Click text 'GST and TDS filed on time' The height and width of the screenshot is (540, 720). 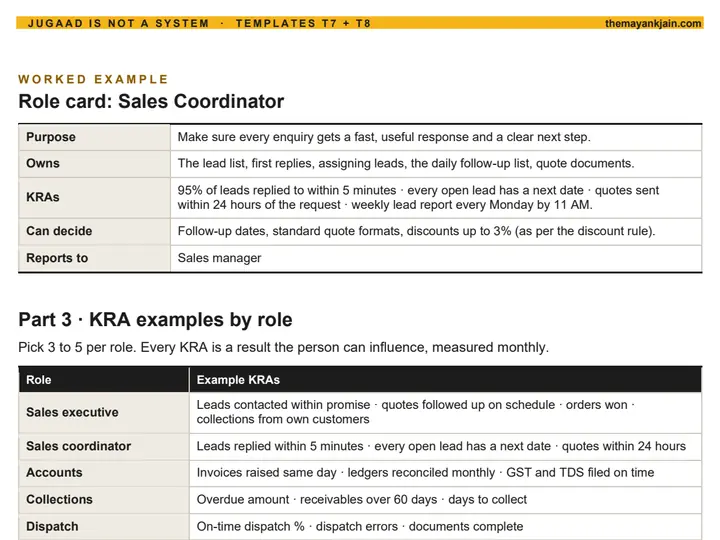tap(580, 472)
